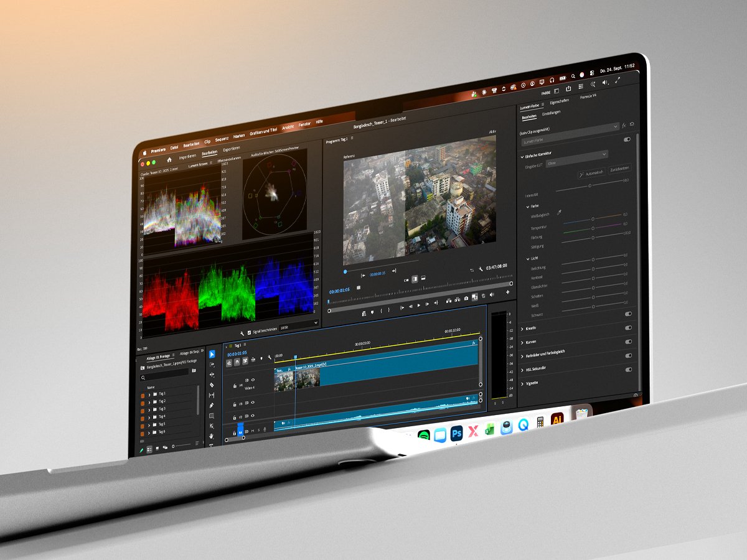Open the Grafiken und Titel menu

(x=263, y=131)
